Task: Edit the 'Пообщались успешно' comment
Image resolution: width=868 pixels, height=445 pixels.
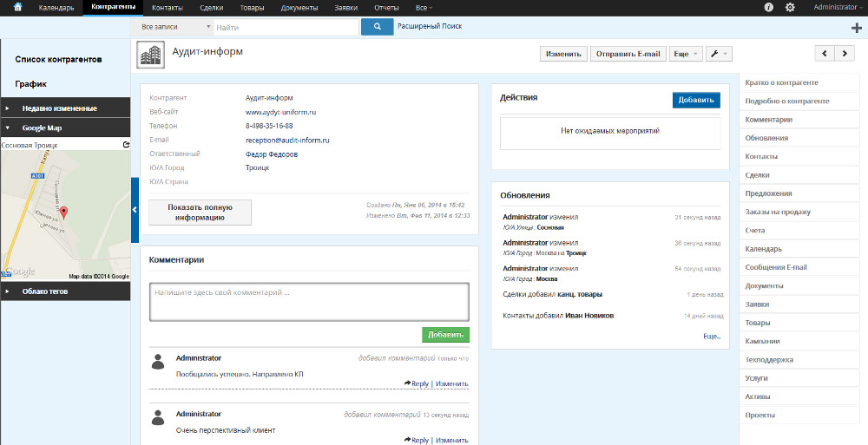Action: pyautogui.click(x=451, y=383)
